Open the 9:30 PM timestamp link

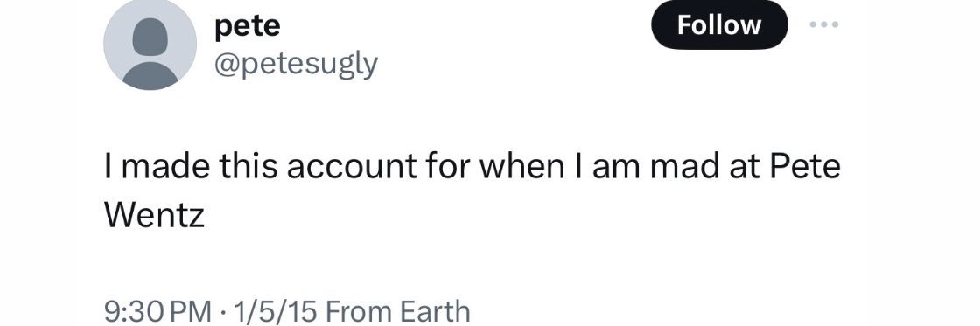pyautogui.click(x=158, y=310)
